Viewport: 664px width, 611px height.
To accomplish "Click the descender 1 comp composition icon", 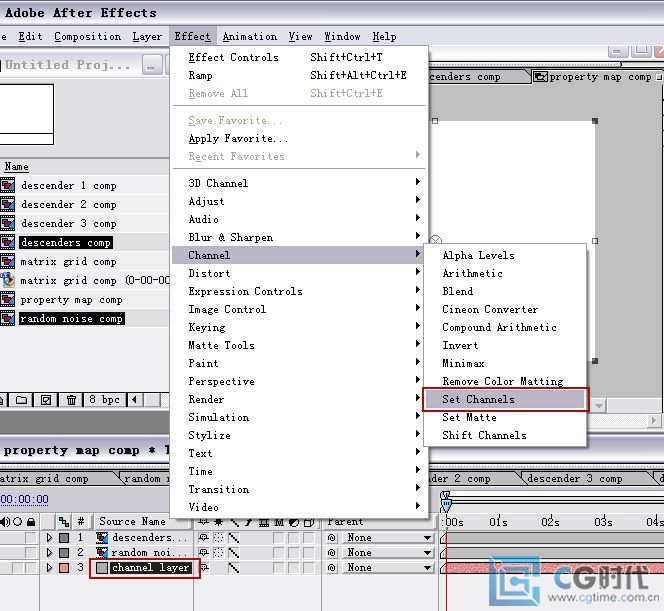I will (x=8, y=185).
